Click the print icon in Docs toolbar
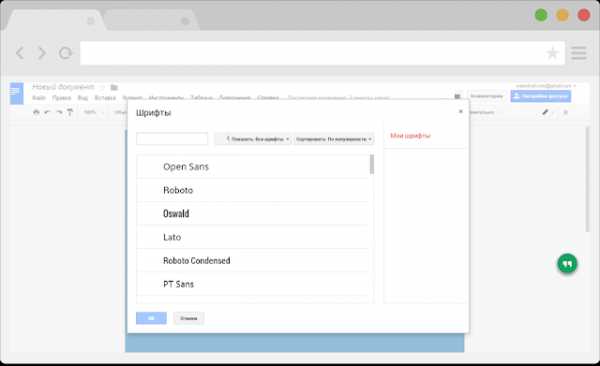The height and width of the screenshot is (366, 600). (x=36, y=112)
